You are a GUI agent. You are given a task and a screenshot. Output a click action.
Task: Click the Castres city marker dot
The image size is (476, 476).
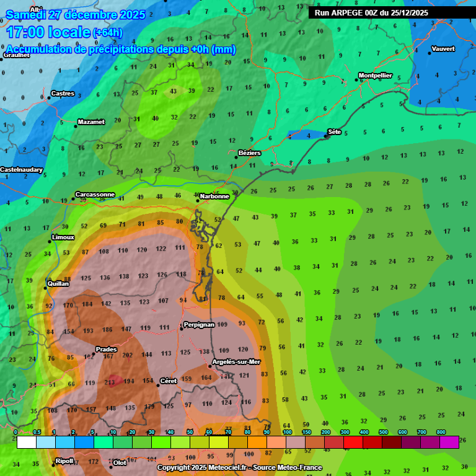point(49,97)
